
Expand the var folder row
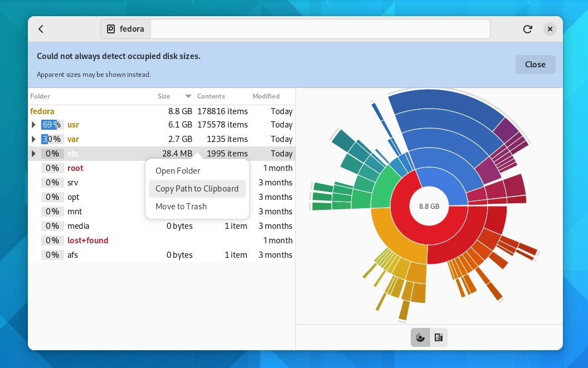pyautogui.click(x=33, y=139)
